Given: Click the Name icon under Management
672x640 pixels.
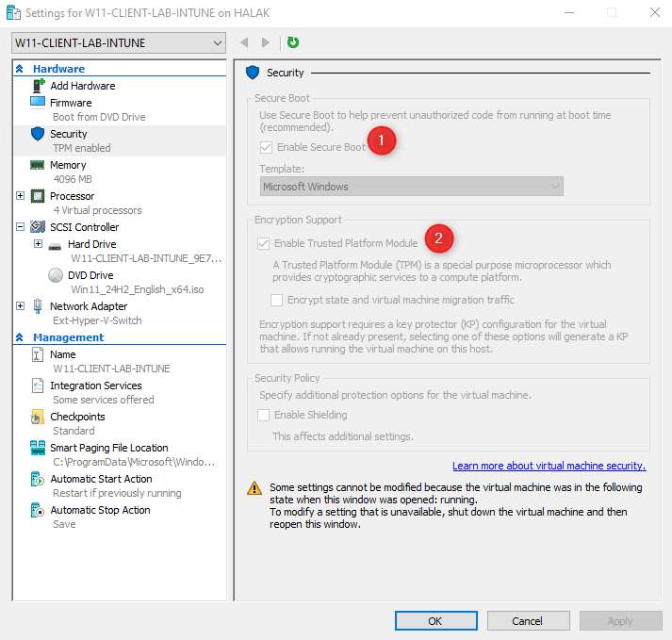Looking at the screenshot, I should coord(38,354).
